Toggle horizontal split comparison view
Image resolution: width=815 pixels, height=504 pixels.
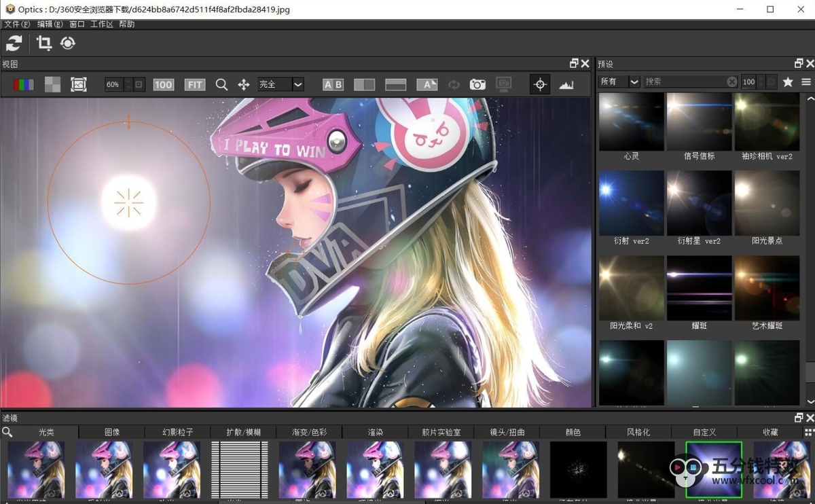396,85
